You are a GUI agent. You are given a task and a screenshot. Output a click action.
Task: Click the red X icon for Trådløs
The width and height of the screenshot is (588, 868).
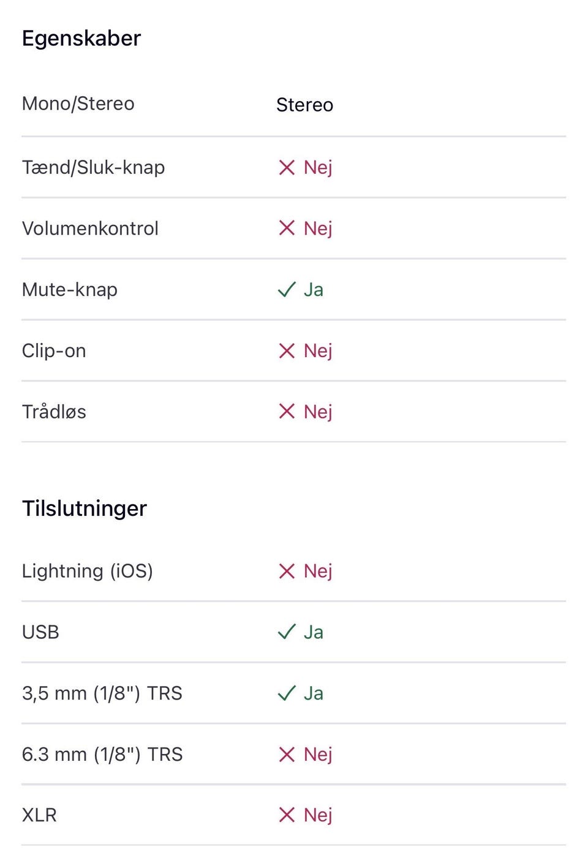[287, 411]
